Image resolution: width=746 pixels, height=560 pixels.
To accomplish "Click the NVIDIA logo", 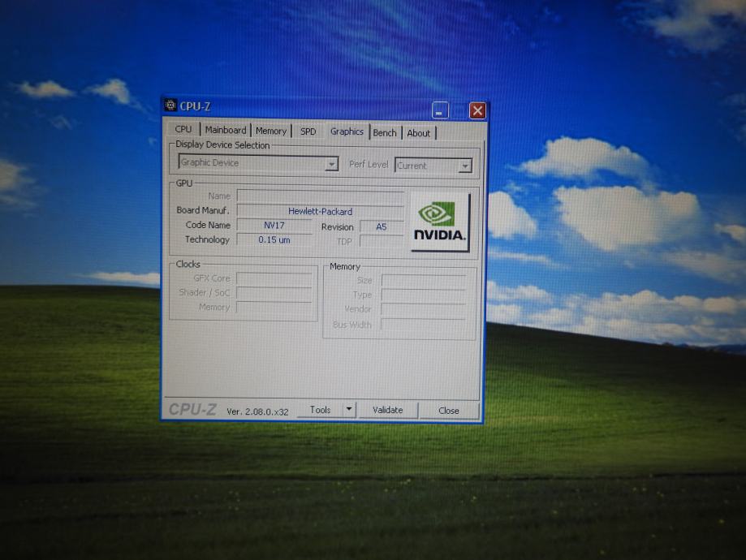I will (x=440, y=222).
